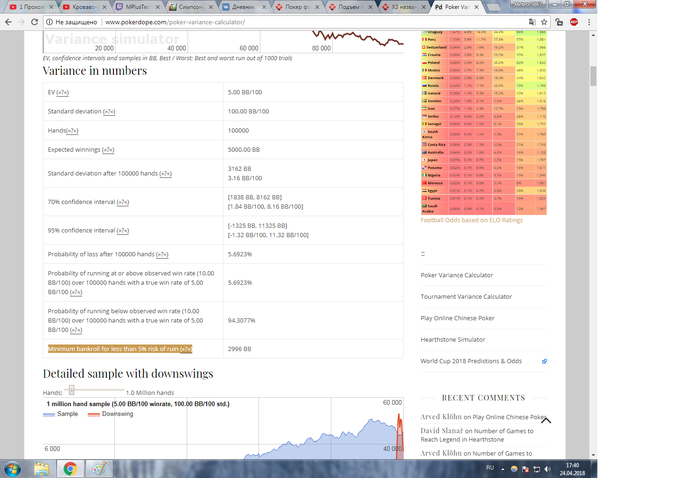The height and width of the screenshot is (478, 700).
Task: Switch to the 'Покер фо' tab
Action: coord(296,7)
